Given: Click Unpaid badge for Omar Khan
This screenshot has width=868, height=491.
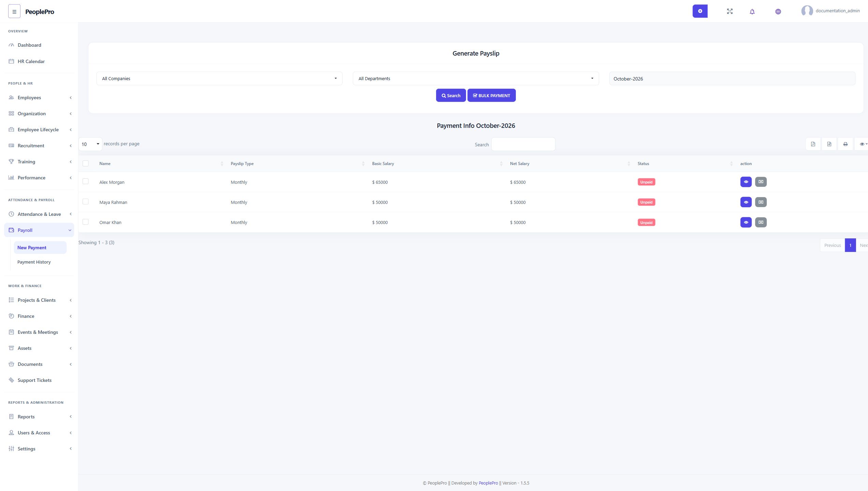Looking at the screenshot, I should [646, 222].
